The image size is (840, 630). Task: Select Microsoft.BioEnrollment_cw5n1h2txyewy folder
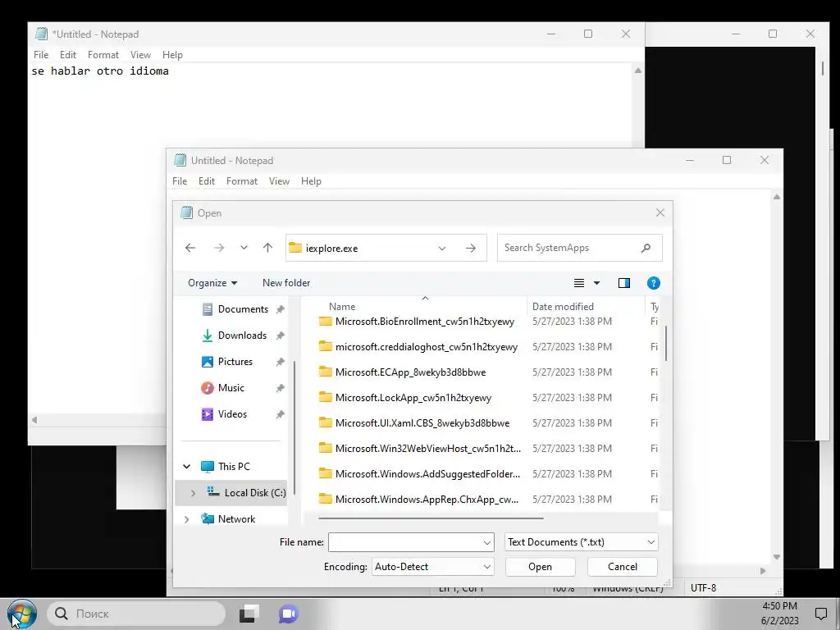[x=424, y=322]
